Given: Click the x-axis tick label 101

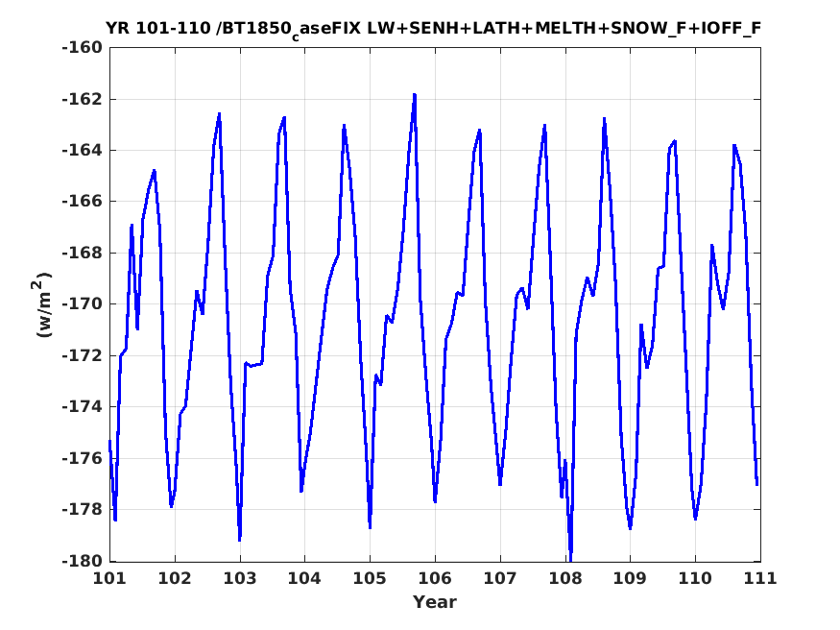Looking at the screenshot, I should coord(109,578).
